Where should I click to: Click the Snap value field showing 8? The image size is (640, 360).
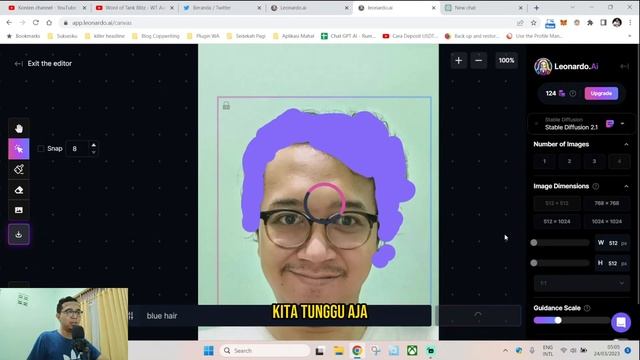[78, 149]
